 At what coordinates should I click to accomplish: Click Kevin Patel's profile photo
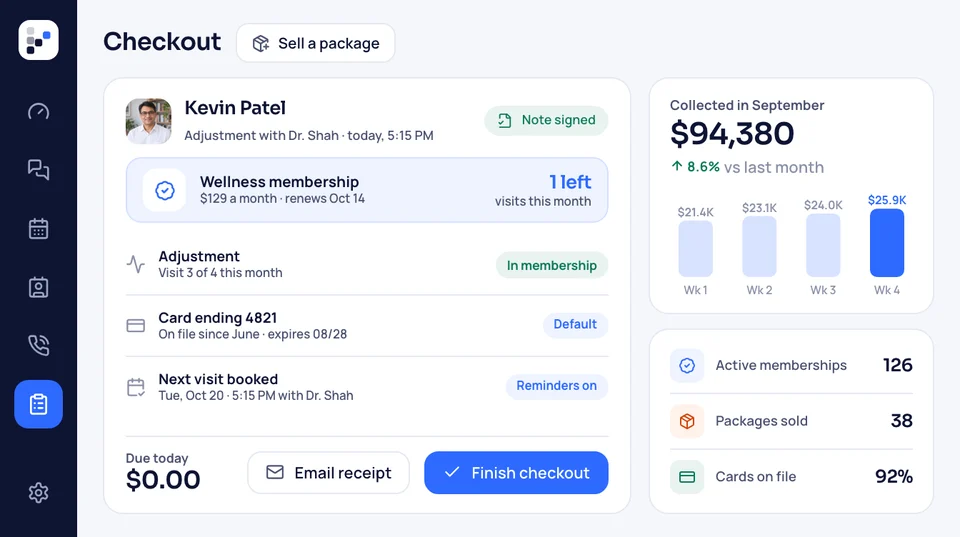click(x=149, y=121)
